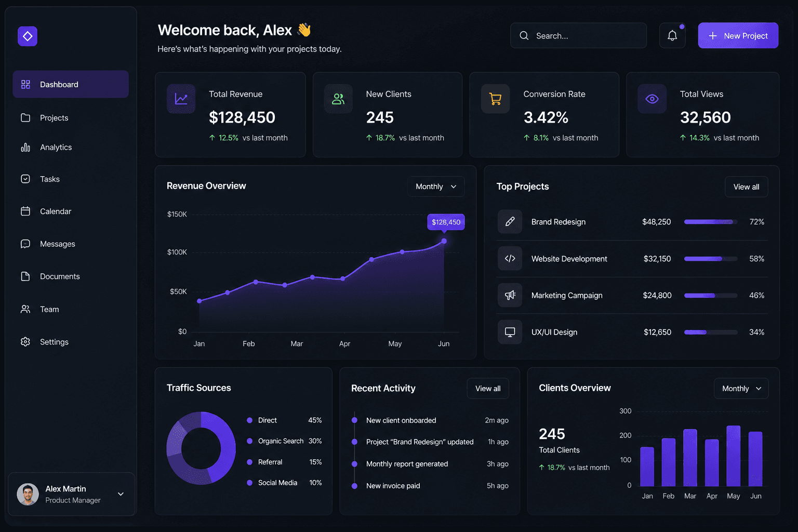Open the Settings page label

click(54, 342)
